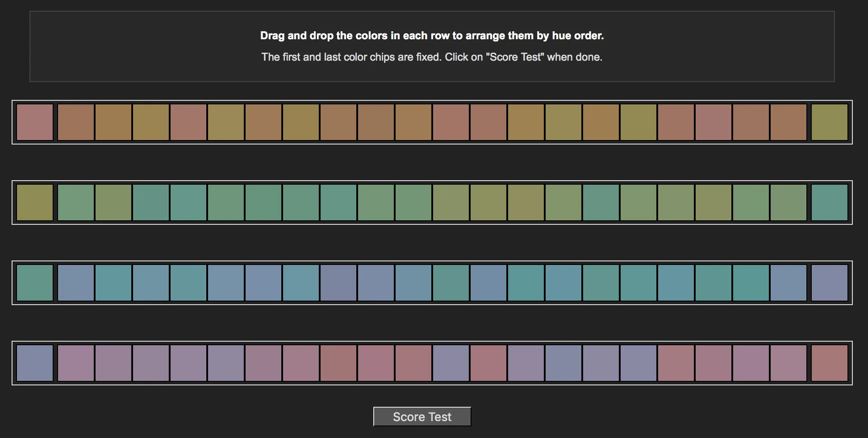Select the fixed rose chip ending the fourth row
This screenshot has width=868, height=438.
click(x=830, y=363)
